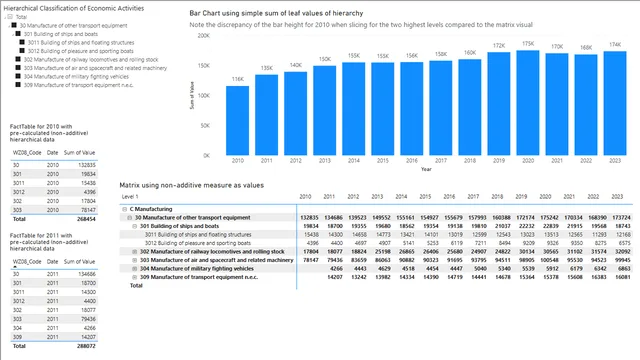Click the Total row label in the matrix
This screenshot has width=640, height=360.
click(136, 286)
